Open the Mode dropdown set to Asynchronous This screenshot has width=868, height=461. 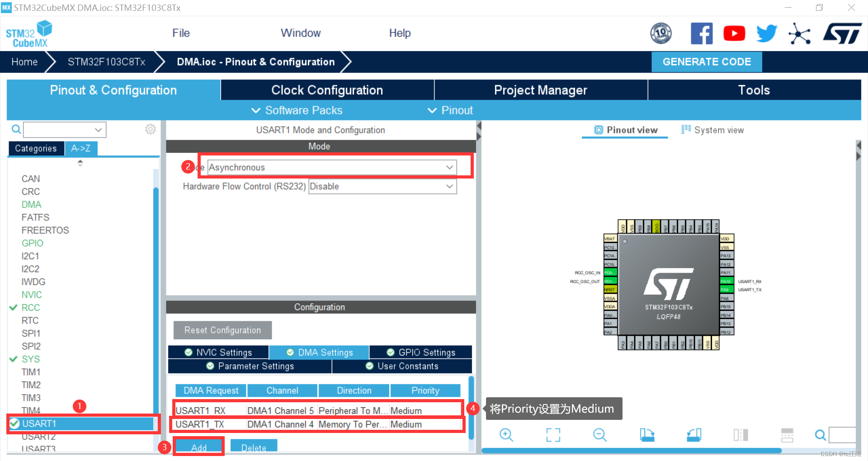point(332,167)
